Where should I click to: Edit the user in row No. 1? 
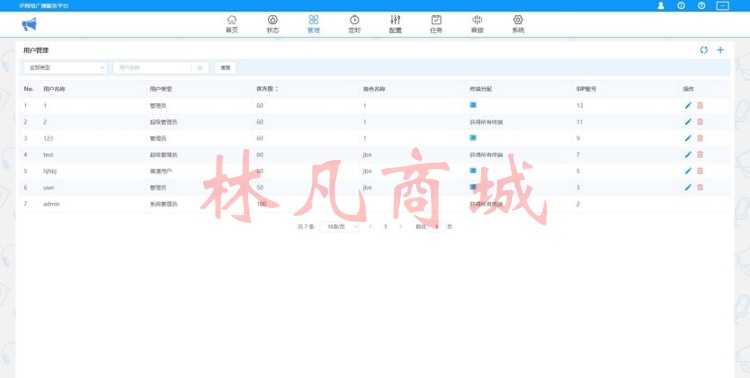(688, 105)
